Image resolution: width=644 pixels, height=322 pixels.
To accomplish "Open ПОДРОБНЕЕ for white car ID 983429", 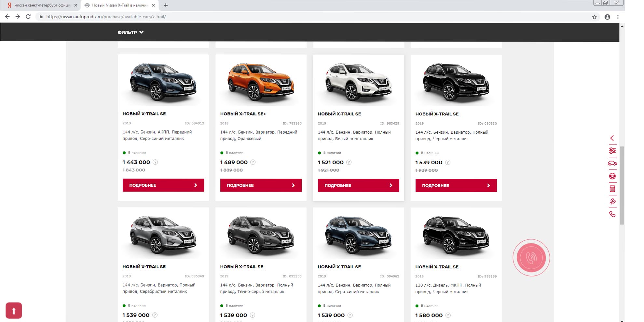I will 358,185.
